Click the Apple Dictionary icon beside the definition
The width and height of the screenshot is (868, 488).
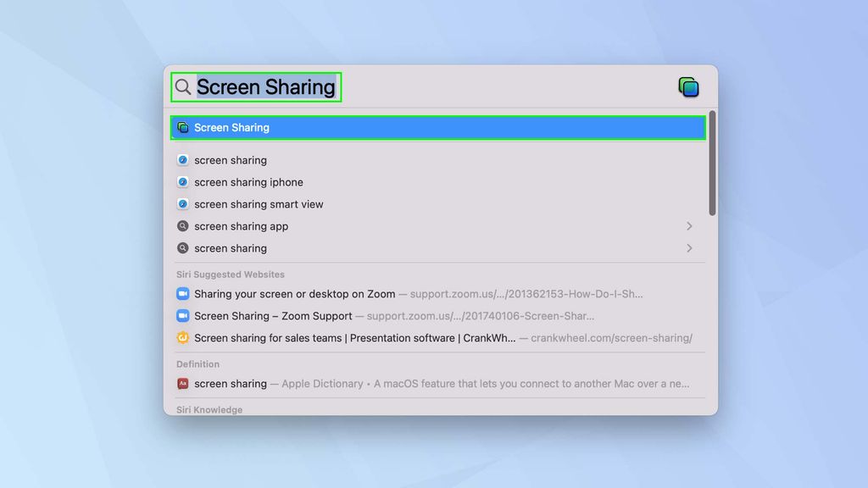click(x=185, y=384)
